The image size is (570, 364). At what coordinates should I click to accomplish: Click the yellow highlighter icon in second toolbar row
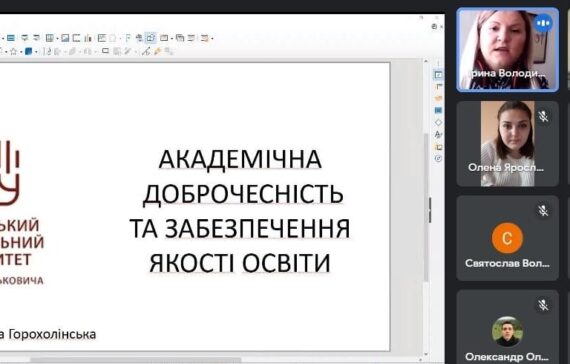pos(157,51)
